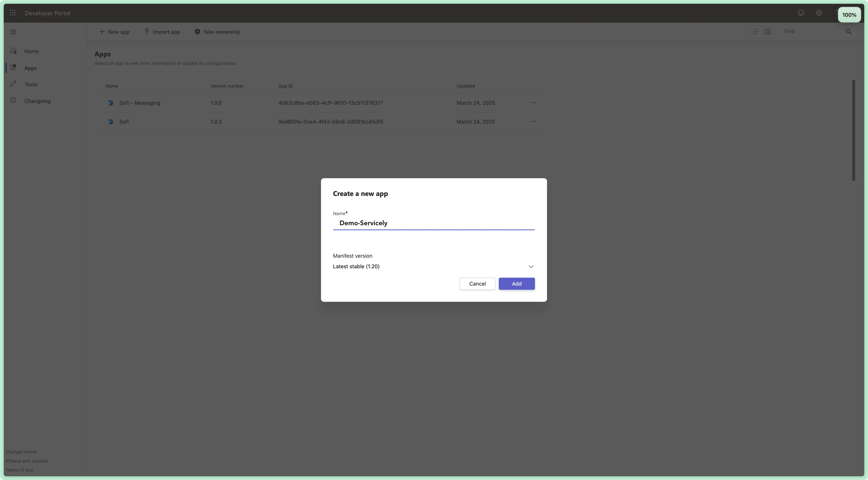The height and width of the screenshot is (480, 868).
Task: Click the Name field containing Demo-Servicely
Action: tap(434, 223)
